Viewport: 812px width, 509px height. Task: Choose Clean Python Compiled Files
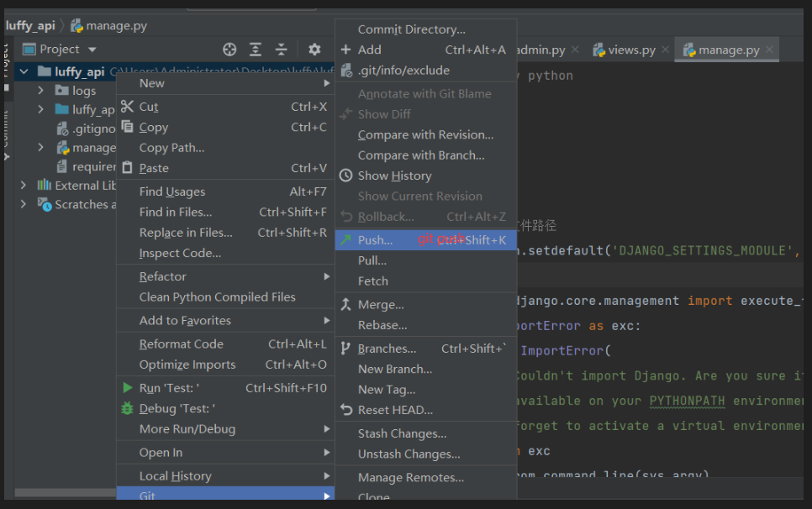[226, 297]
